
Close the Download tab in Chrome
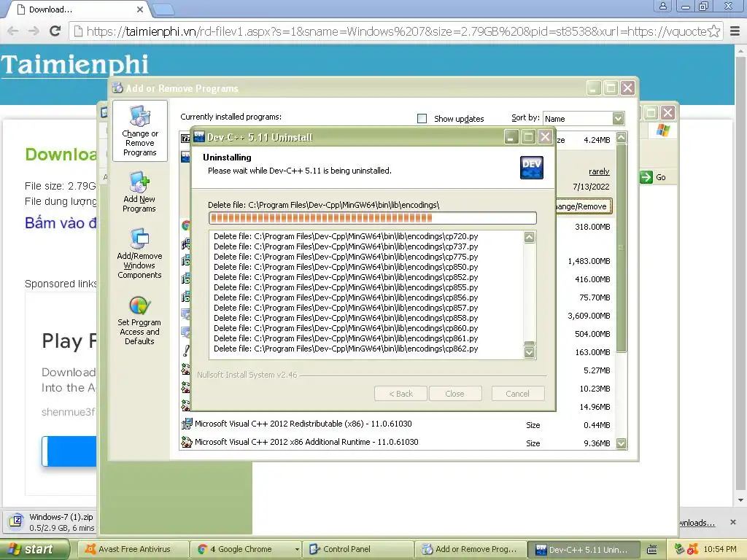tap(139, 9)
